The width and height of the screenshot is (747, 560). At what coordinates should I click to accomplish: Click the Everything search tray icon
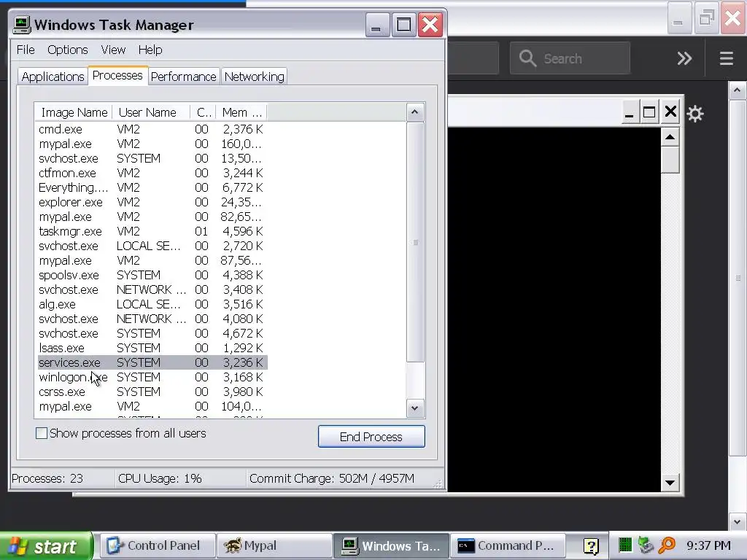click(667, 545)
